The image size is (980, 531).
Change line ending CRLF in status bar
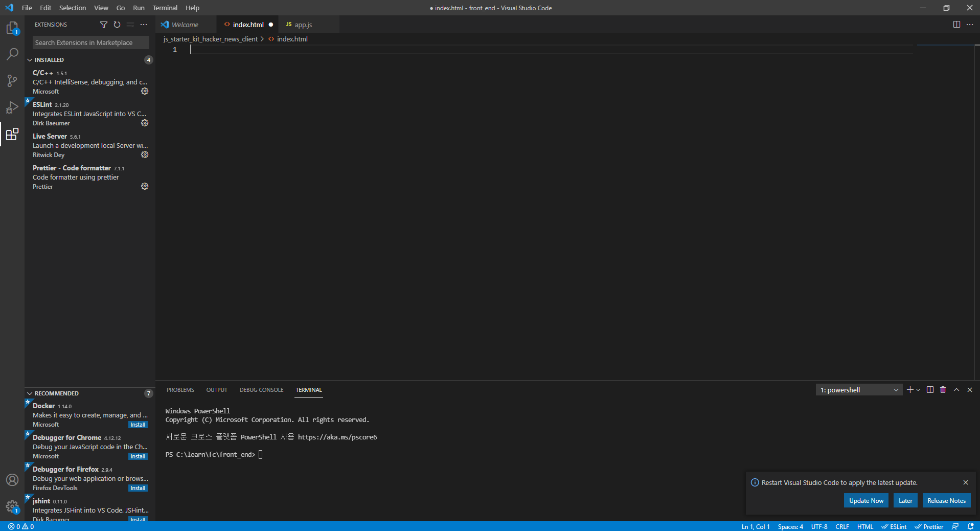coord(842,526)
